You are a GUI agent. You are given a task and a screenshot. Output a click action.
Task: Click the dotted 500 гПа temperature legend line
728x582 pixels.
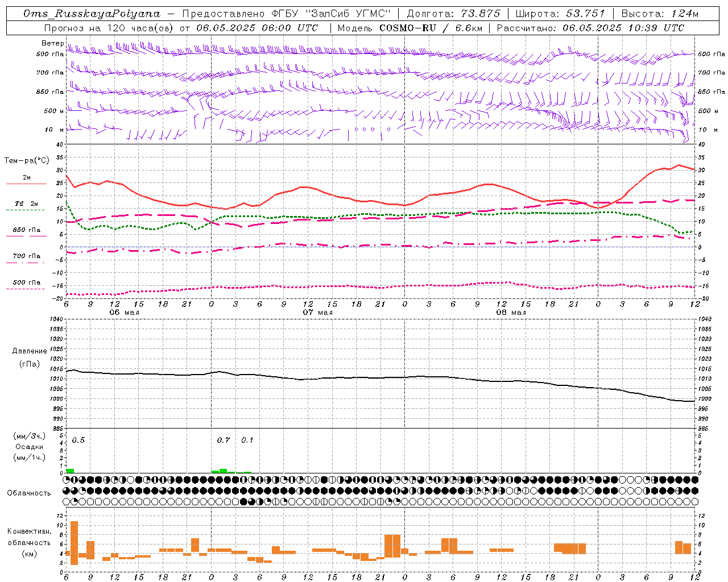25,289
